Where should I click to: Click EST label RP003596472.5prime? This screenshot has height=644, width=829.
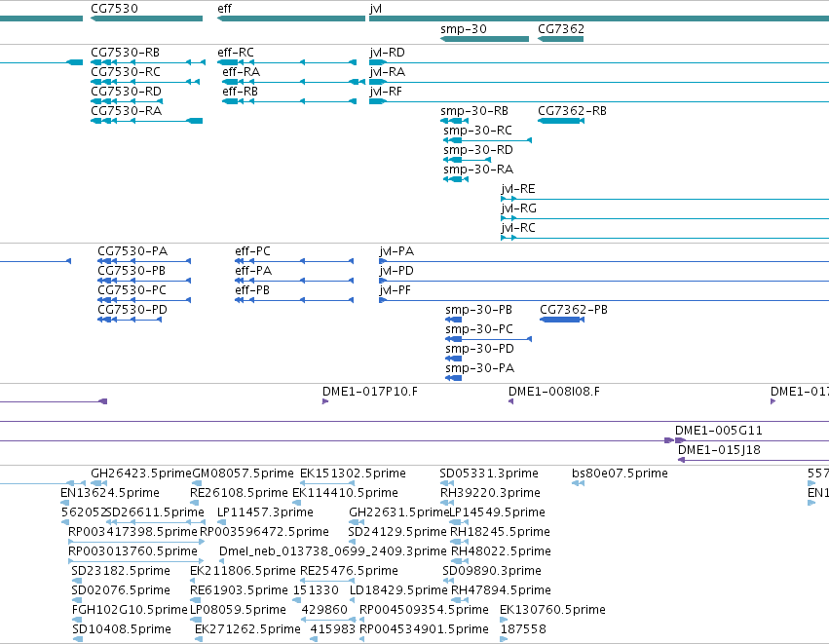click(x=264, y=532)
